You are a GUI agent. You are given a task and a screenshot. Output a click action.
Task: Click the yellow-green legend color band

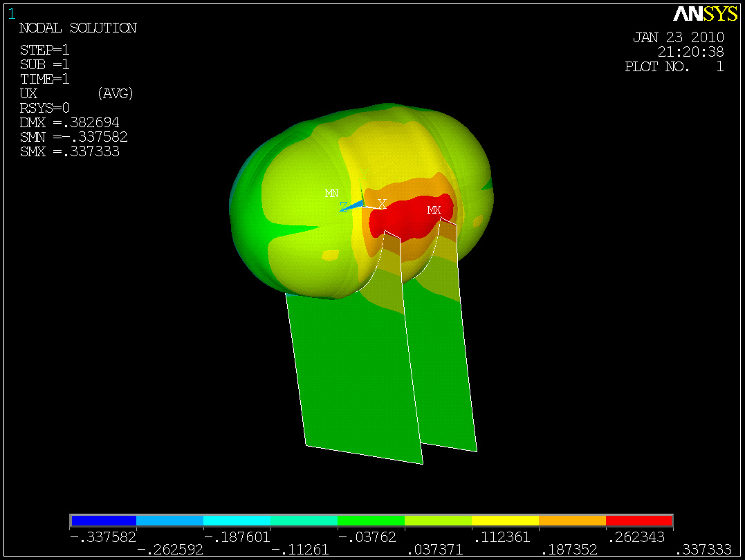tap(438, 521)
